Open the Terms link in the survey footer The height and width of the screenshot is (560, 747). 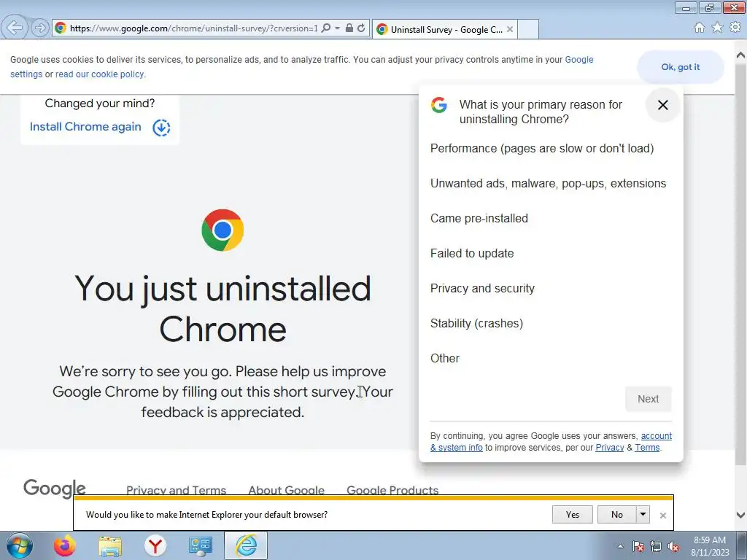pos(647,448)
